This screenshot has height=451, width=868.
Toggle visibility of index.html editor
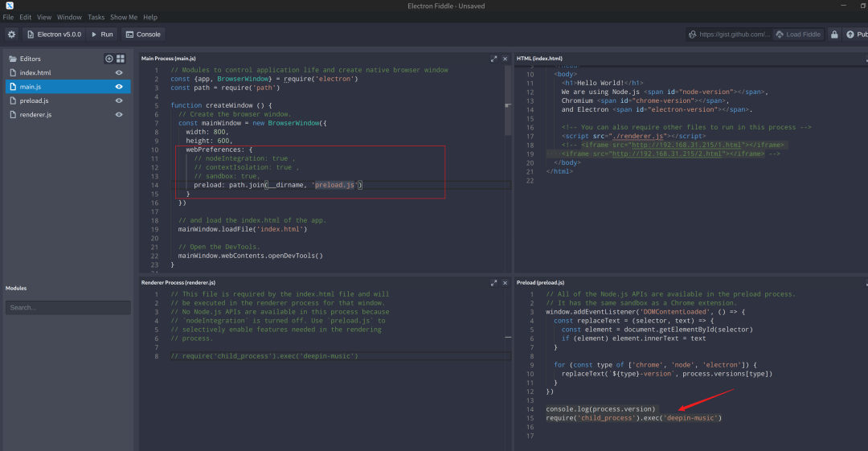point(119,73)
